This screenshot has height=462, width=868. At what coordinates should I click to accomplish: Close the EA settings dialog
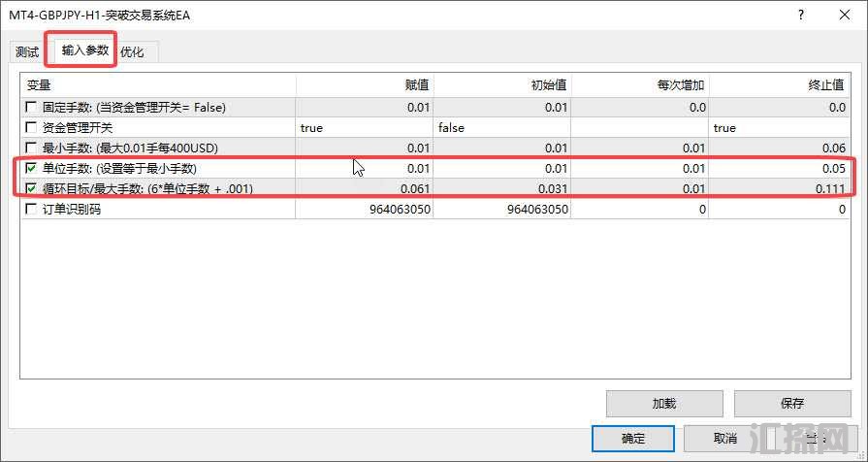point(844,16)
